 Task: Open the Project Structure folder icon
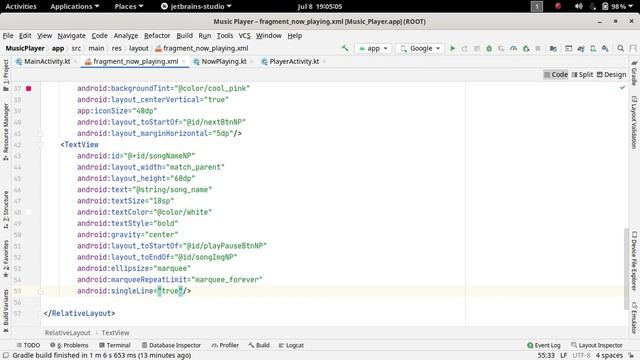pyautogui.click(x=553, y=48)
